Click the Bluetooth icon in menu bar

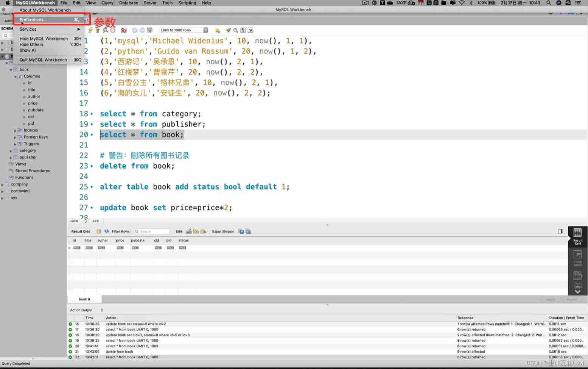[x=471, y=3]
